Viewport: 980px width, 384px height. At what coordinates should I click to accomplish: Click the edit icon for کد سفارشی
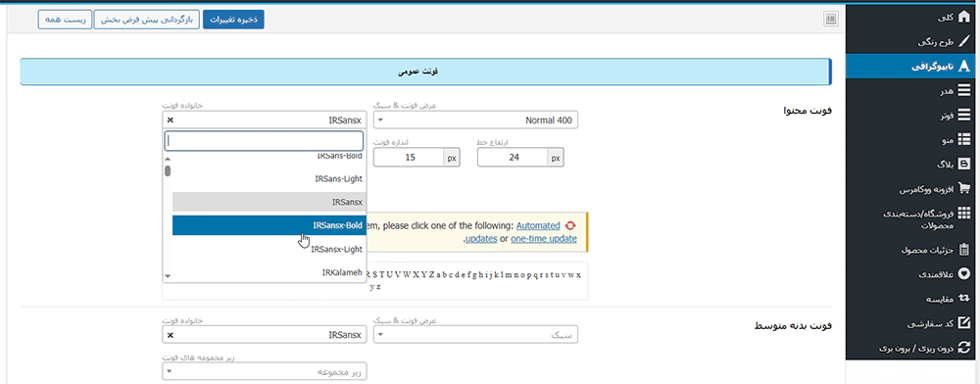[x=963, y=323]
